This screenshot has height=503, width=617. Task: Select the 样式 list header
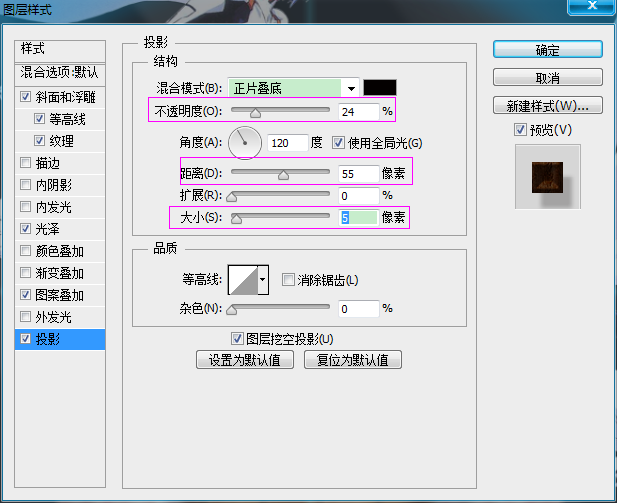(x=60, y=51)
